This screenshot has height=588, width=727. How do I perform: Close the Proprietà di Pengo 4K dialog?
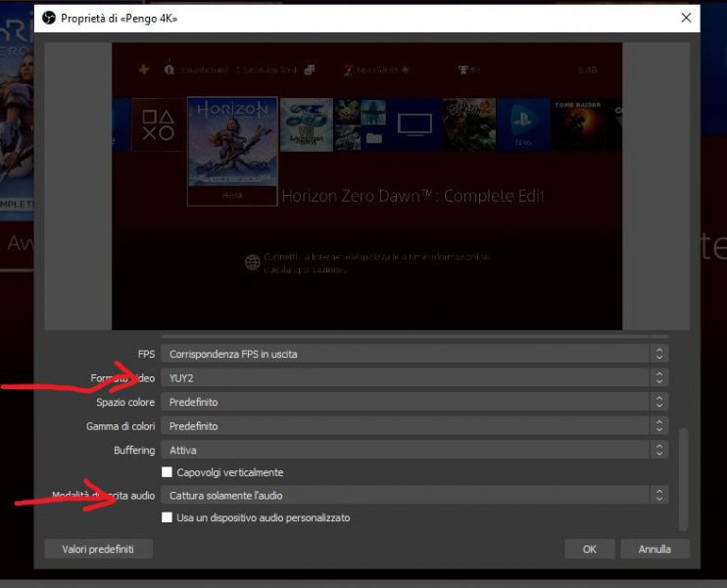pos(686,18)
